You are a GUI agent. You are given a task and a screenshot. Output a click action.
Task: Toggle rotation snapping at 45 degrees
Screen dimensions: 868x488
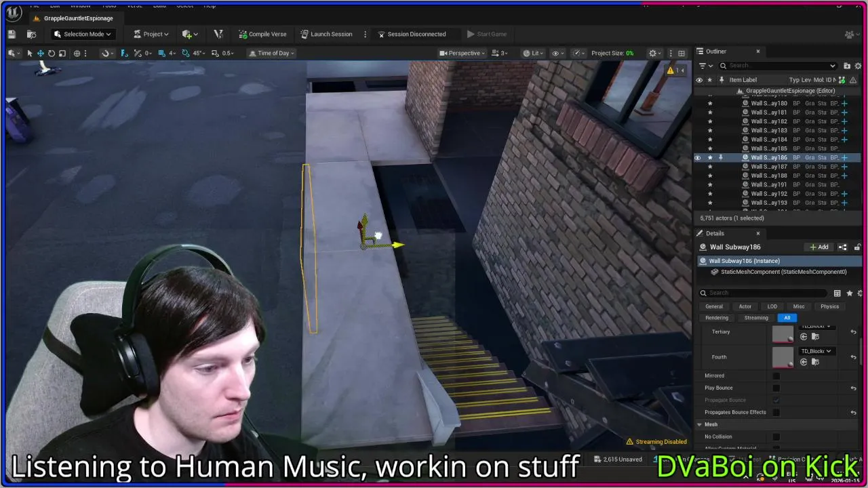pos(186,53)
